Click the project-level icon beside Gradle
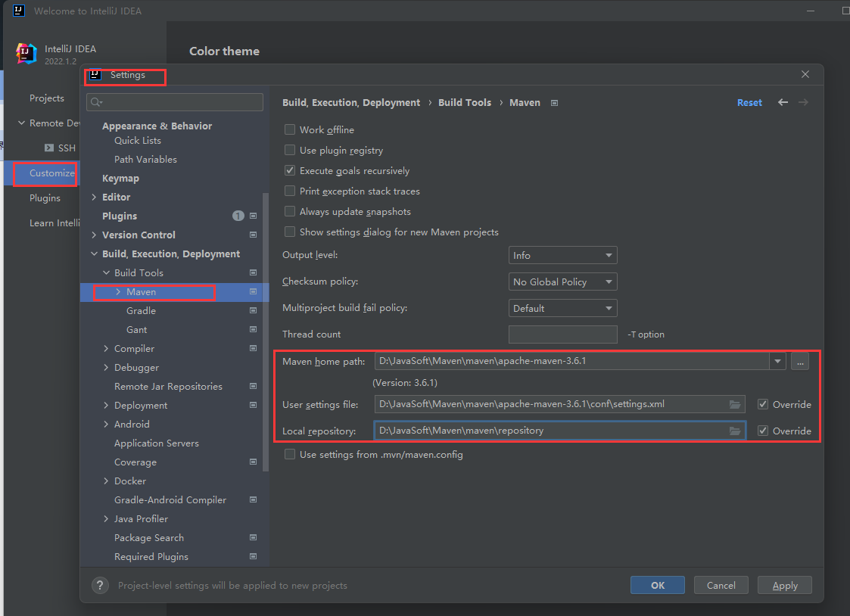Image resolution: width=850 pixels, height=616 pixels. tap(253, 310)
